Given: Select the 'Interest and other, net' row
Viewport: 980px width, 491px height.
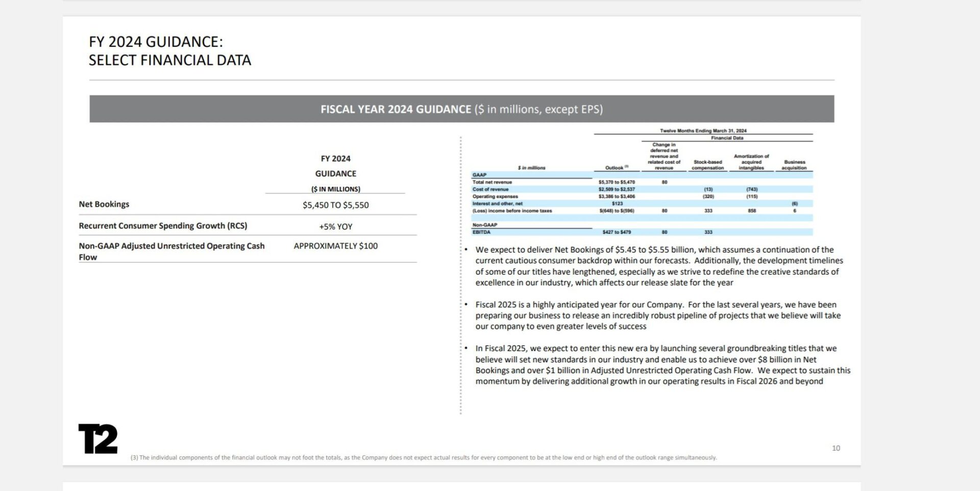Looking at the screenshot, I should 642,204.
